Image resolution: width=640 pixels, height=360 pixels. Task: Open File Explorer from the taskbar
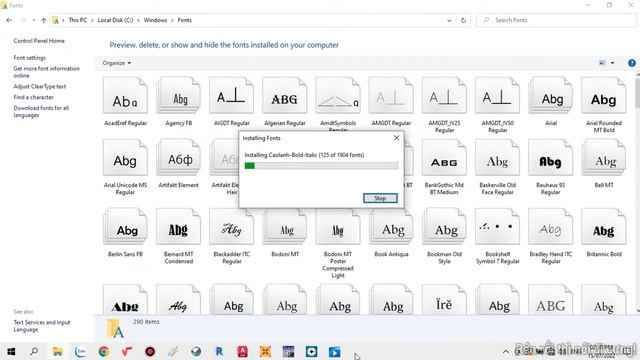point(58,351)
